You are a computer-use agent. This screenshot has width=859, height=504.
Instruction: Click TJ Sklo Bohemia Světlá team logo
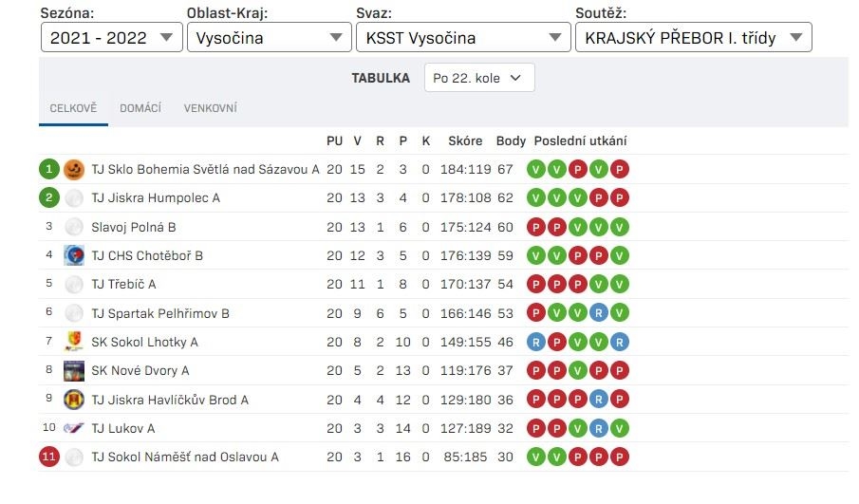(x=74, y=170)
